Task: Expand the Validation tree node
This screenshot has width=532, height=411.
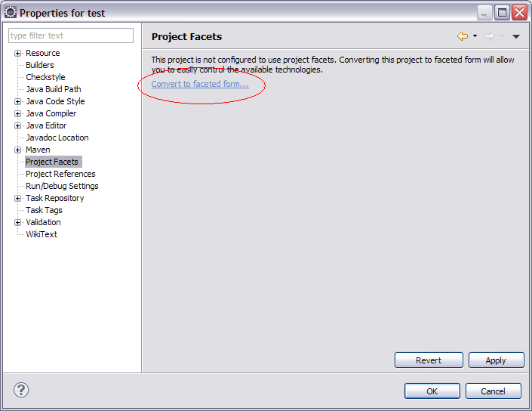Action: coord(17,222)
